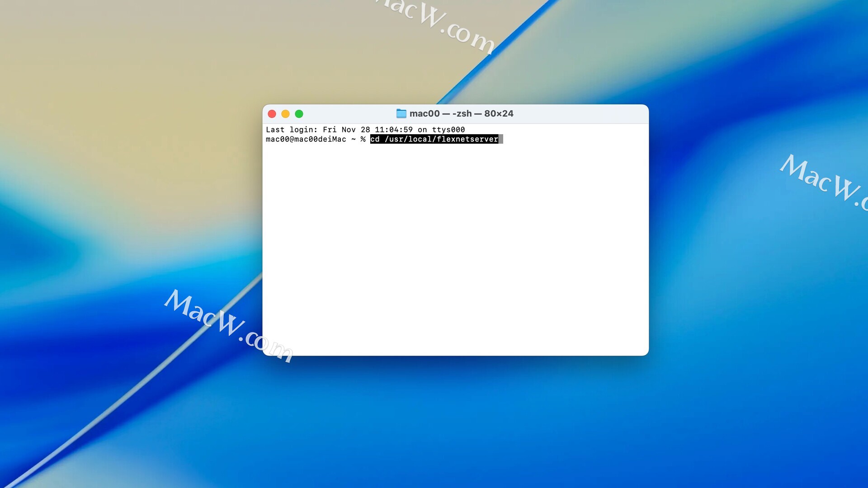The width and height of the screenshot is (868, 488).
Task: Click '80×24' dimensions in the title
Action: [498, 114]
